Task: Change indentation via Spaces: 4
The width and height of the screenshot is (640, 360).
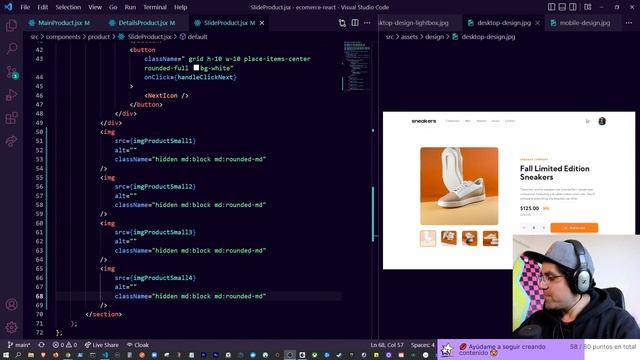Action: tap(423, 345)
